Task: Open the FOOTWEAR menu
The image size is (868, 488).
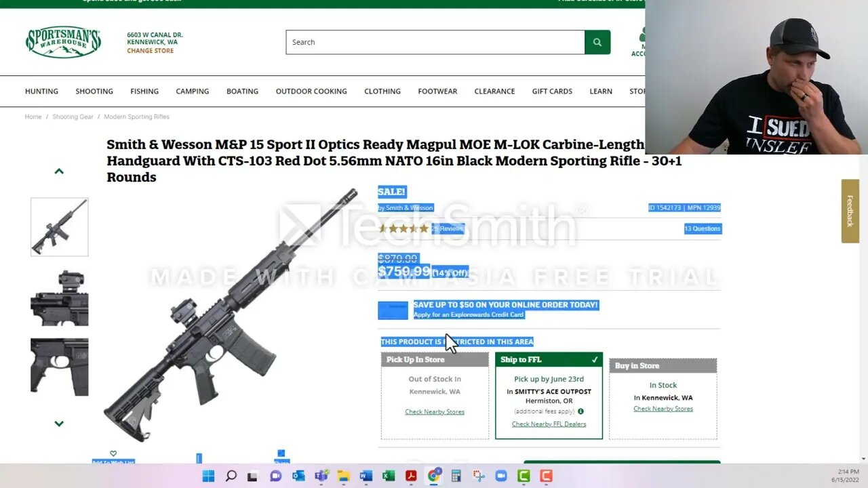Action: tap(437, 91)
